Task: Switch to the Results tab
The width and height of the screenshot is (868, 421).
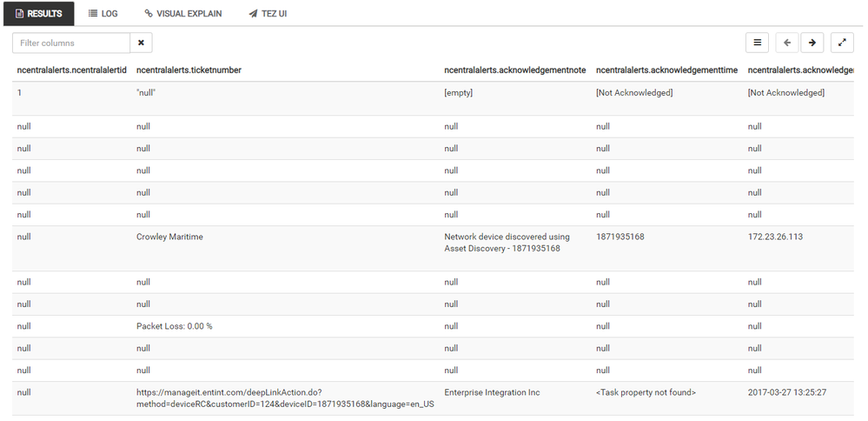Action: click(x=39, y=14)
